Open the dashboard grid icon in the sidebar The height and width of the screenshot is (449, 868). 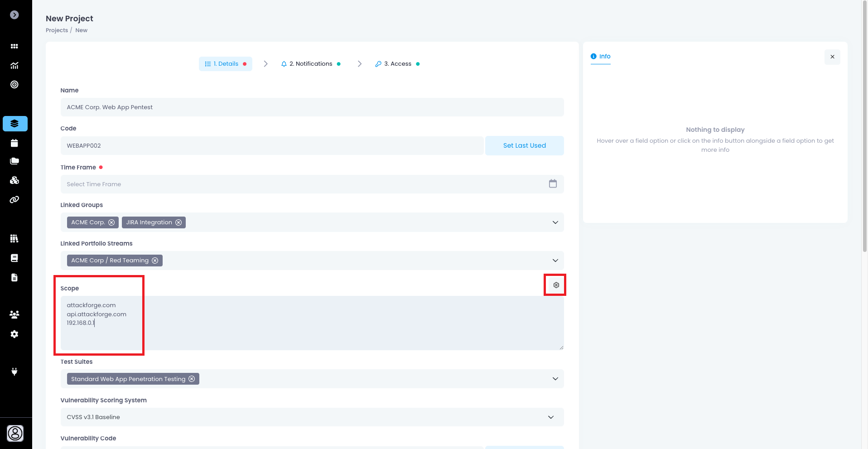(x=14, y=46)
